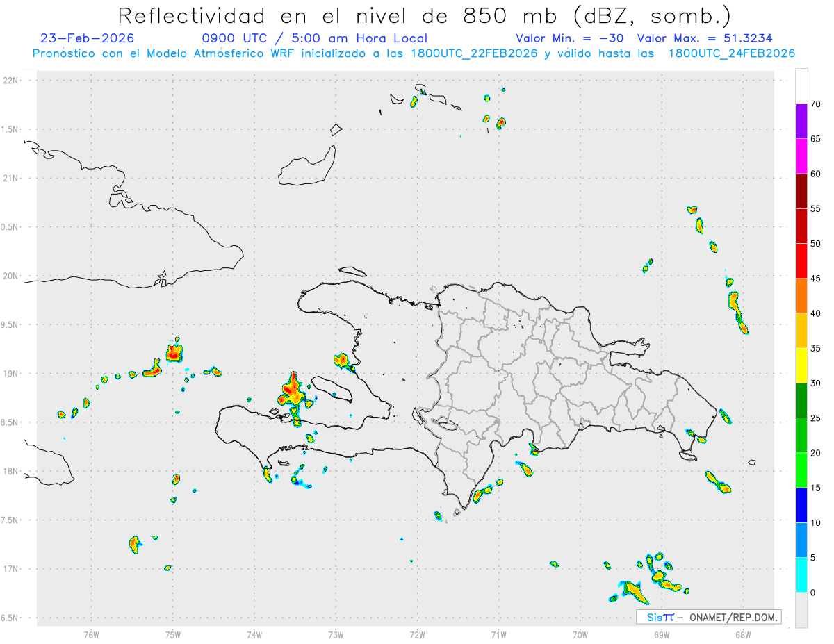Viewport: 834px width, 644px height.
Task: Click the latitude label '22N'
Action: (x=12, y=81)
